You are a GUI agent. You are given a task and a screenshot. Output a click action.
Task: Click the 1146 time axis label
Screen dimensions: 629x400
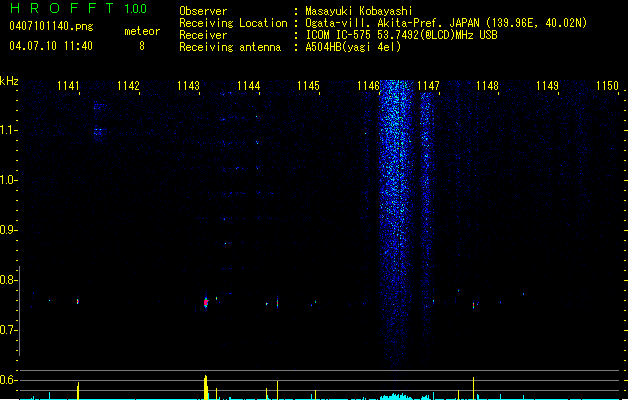[x=368, y=86]
